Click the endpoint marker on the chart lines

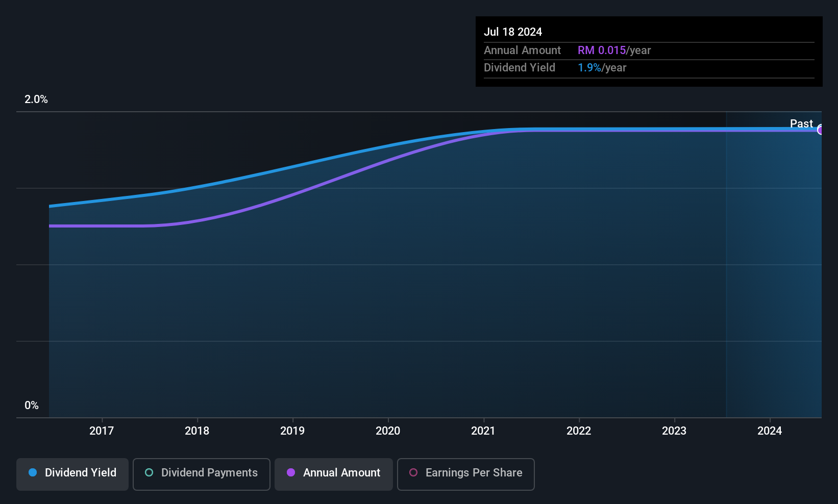[821, 130]
